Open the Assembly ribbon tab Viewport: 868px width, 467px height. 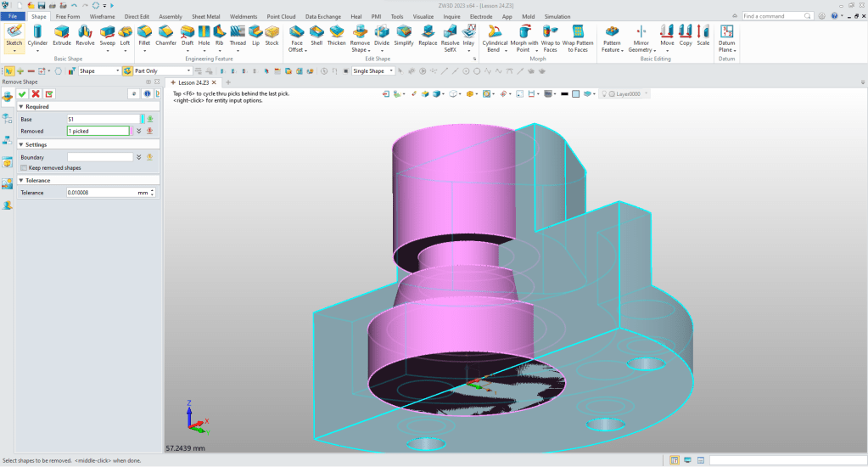[170, 16]
